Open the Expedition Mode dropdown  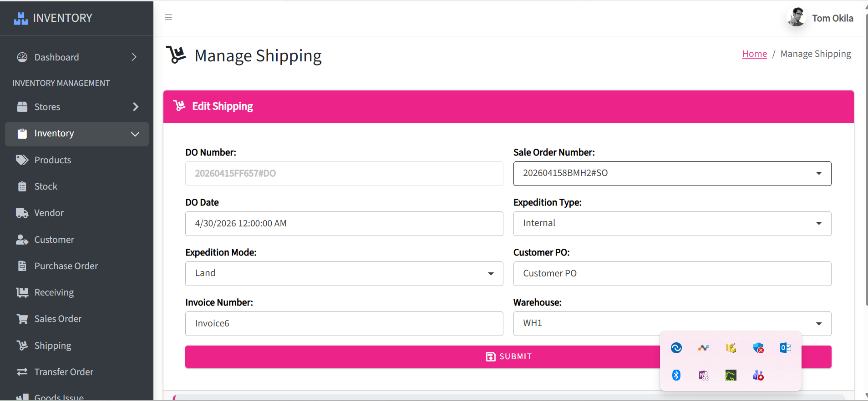[344, 274]
